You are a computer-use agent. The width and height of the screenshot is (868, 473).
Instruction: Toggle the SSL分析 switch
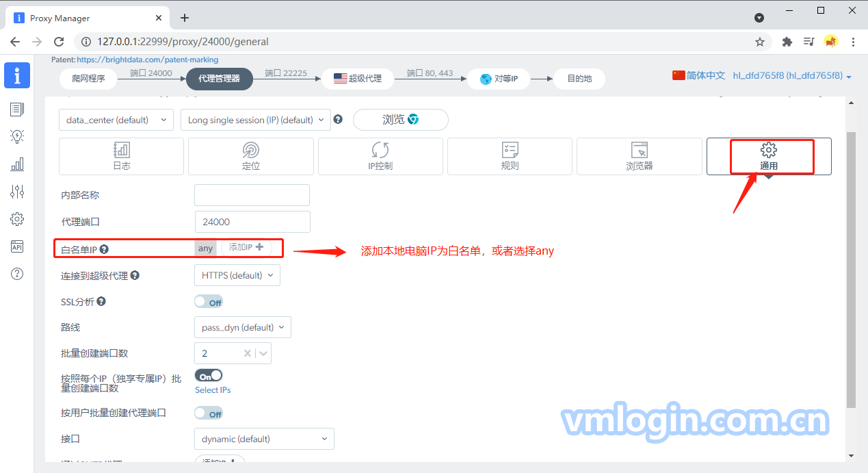209,302
